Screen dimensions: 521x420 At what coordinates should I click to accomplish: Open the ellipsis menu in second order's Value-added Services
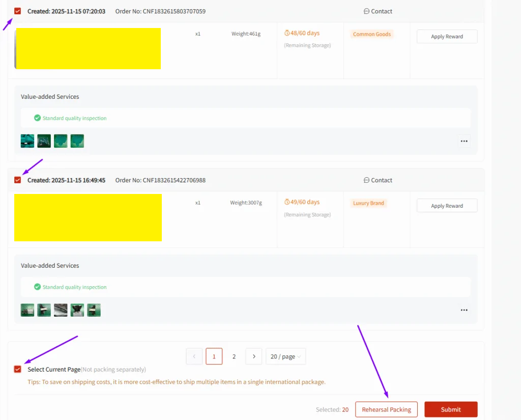click(x=464, y=310)
